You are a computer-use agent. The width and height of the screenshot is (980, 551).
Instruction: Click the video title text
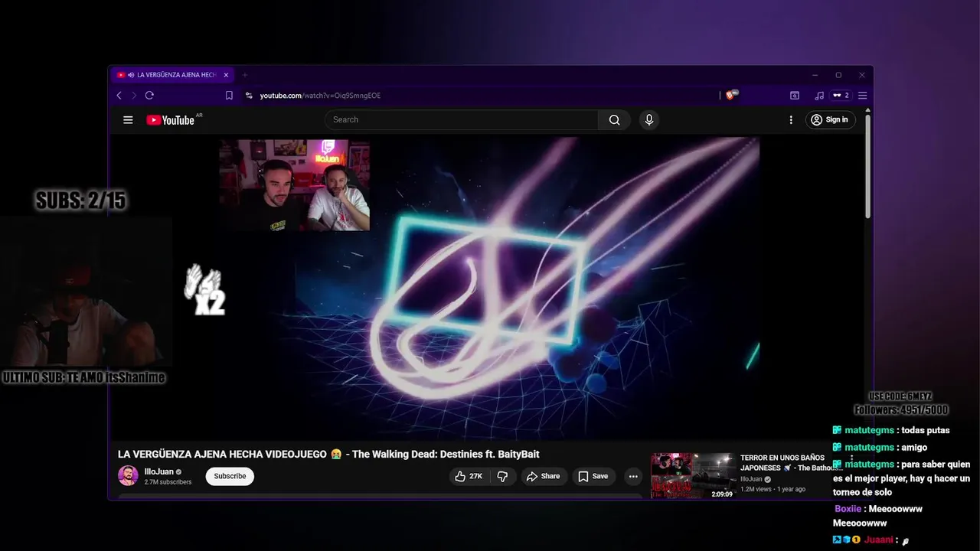point(328,454)
